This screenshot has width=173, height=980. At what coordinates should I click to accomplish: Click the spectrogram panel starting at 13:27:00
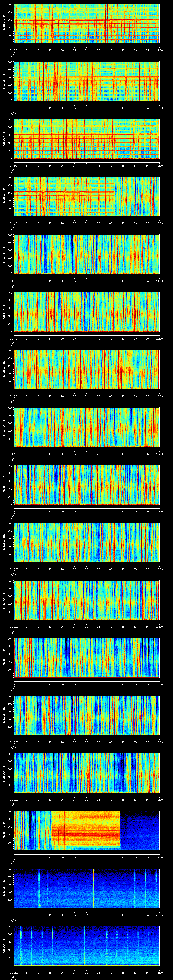pos(87,658)
